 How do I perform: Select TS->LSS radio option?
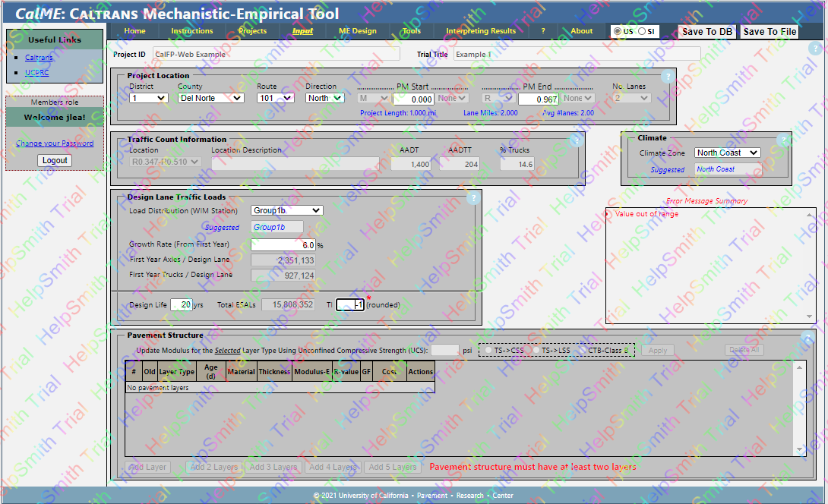(536, 351)
